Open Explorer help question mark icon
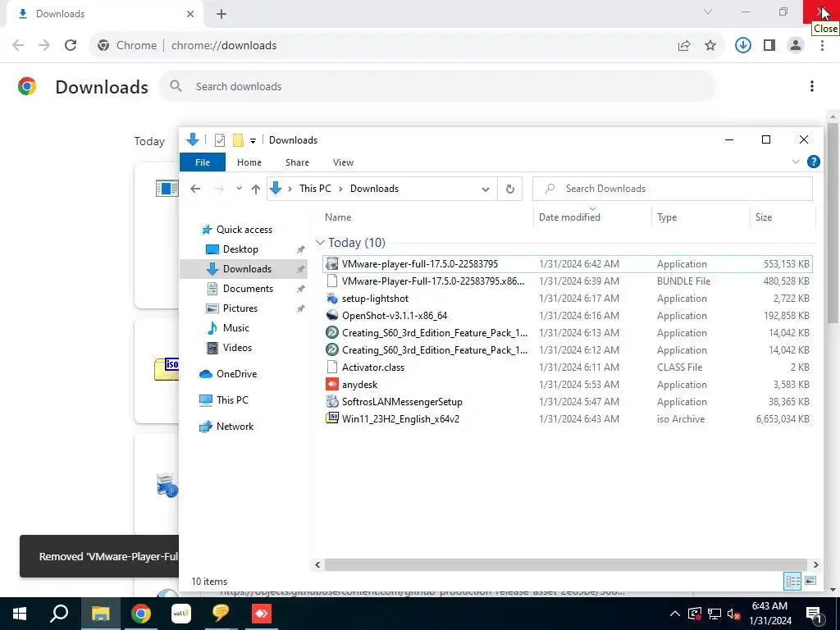 coord(813,162)
